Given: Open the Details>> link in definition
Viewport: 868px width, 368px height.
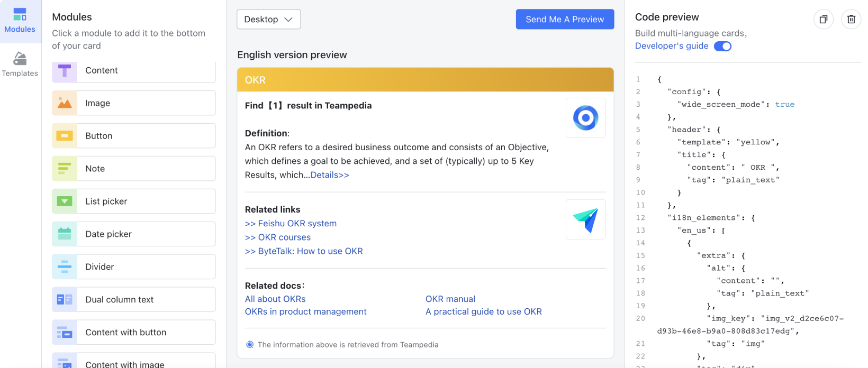Looking at the screenshot, I should pos(330,175).
